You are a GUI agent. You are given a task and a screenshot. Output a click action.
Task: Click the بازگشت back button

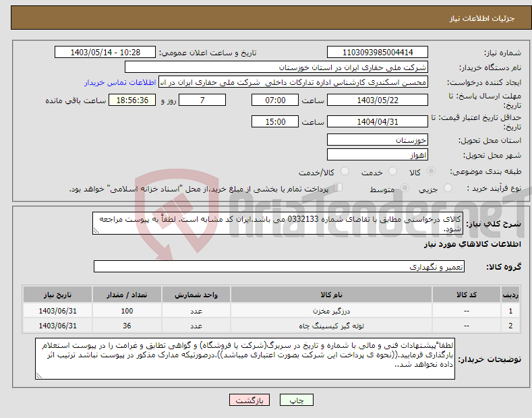(249, 400)
